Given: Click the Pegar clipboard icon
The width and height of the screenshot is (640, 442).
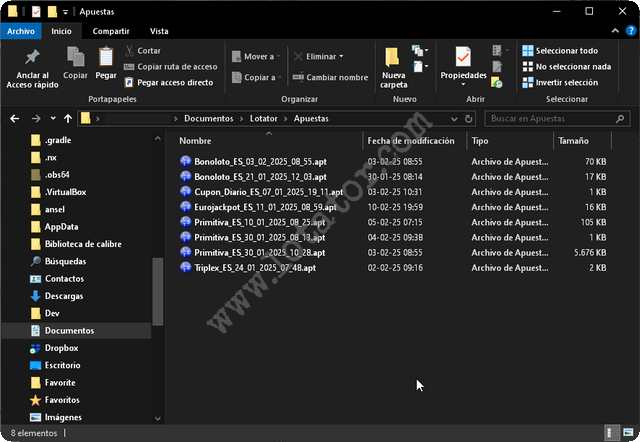Looking at the screenshot, I should click(105, 60).
